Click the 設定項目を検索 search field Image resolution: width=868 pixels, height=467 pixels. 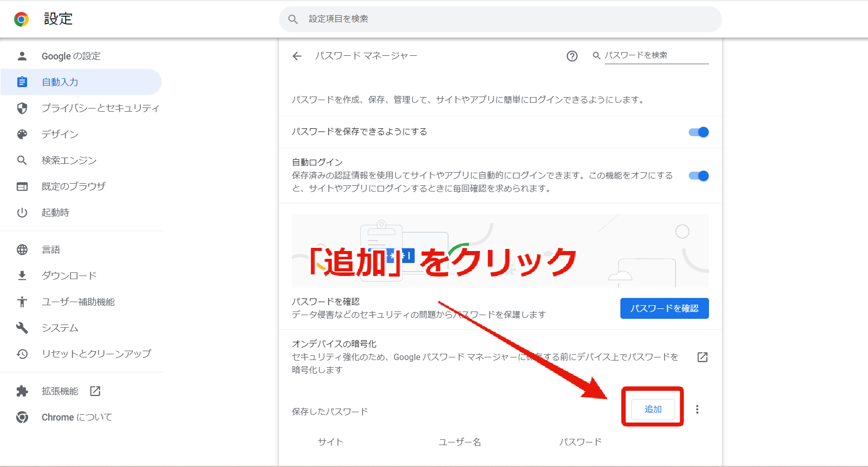(500, 19)
